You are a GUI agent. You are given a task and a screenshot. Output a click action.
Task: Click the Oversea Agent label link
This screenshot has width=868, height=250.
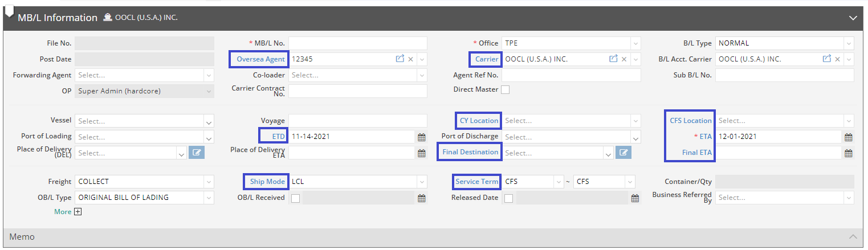(260, 59)
